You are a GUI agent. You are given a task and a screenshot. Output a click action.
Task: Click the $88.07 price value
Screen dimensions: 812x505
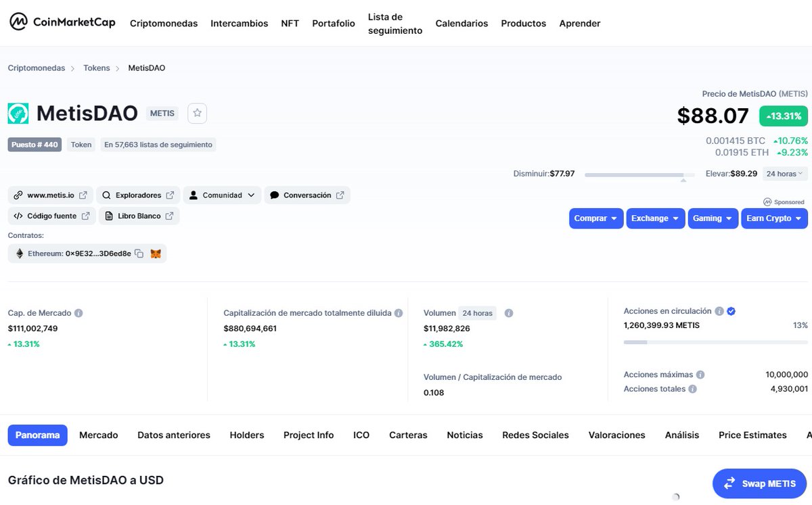713,116
